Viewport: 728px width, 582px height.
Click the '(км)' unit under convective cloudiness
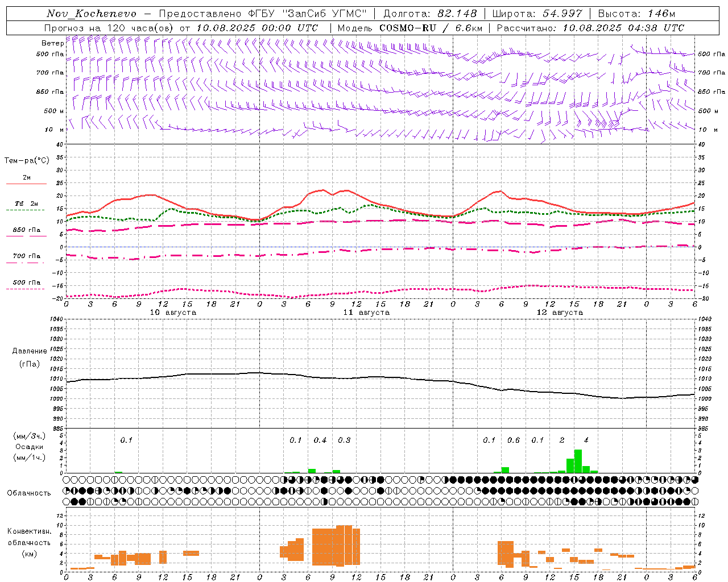point(29,553)
